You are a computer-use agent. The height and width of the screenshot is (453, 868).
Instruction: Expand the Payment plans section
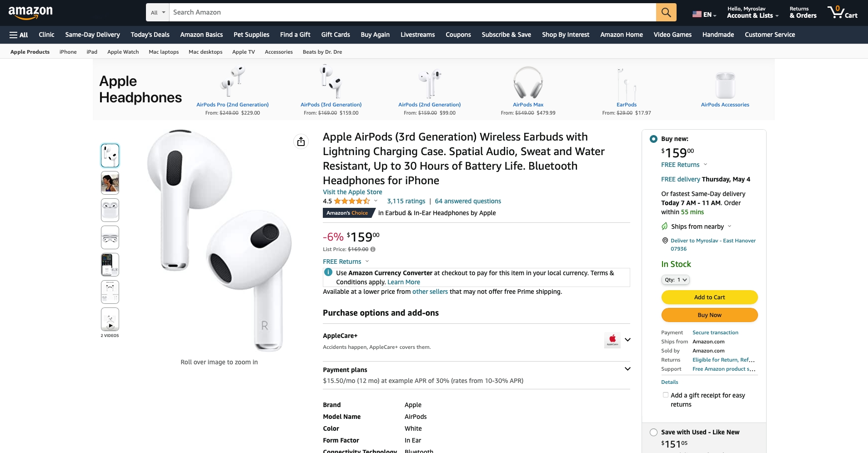[x=627, y=369]
